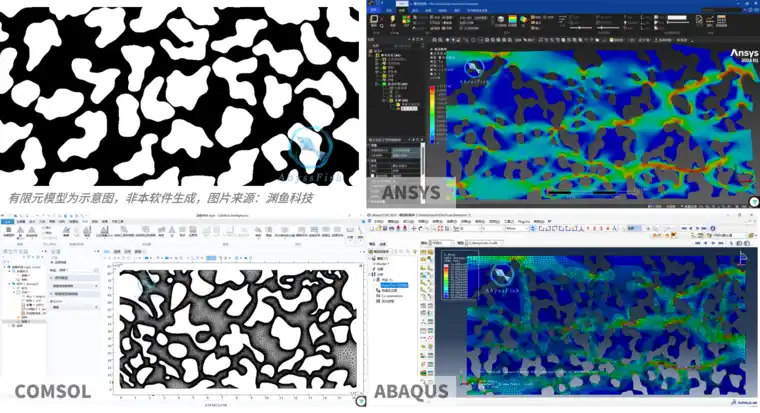Open the blue File tab in ANSYS
760x413 pixels.
(x=374, y=10)
